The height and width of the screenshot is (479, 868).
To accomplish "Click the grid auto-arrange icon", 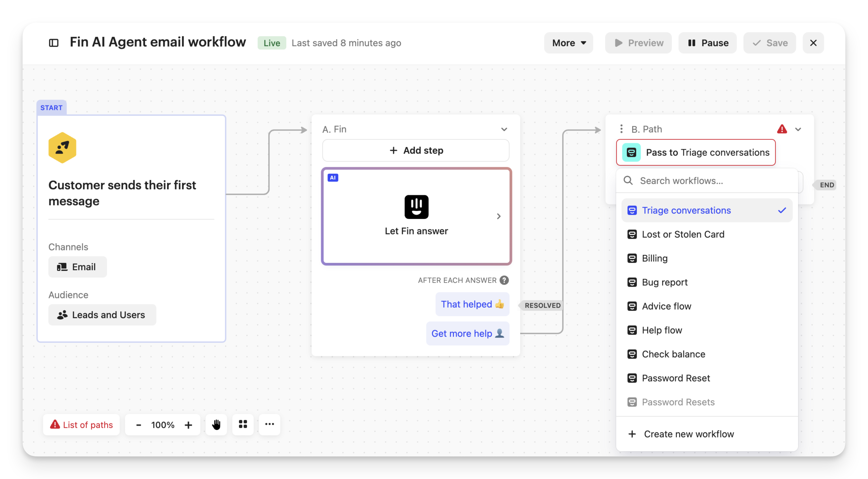I will pos(243,424).
